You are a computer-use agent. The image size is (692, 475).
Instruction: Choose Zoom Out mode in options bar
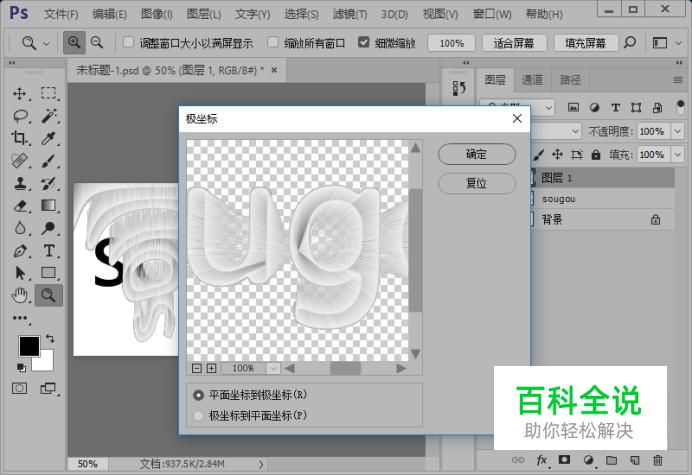click(x=97, y=43)
